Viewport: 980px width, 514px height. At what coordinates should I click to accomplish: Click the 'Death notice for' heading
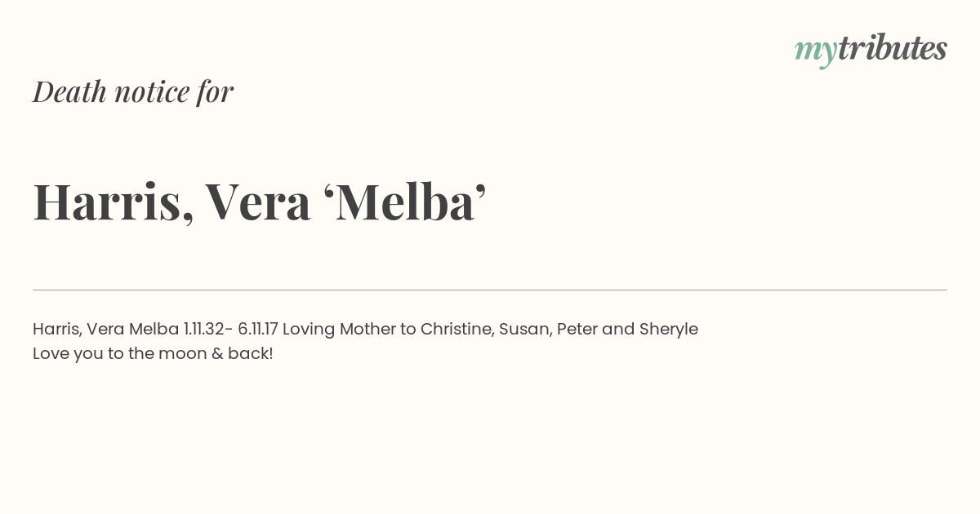pos(133,91)
